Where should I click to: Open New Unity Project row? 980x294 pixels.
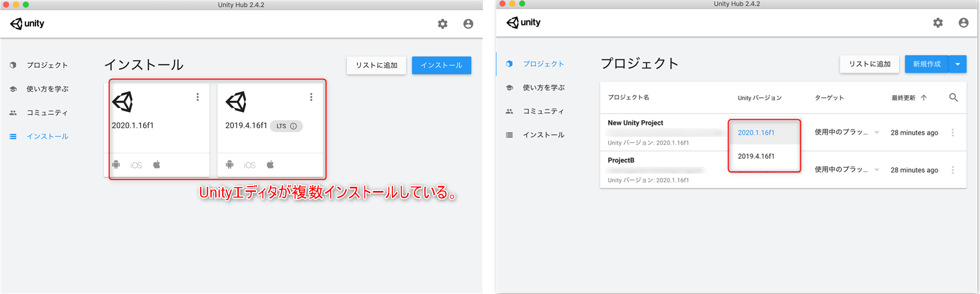pos(783,133)
